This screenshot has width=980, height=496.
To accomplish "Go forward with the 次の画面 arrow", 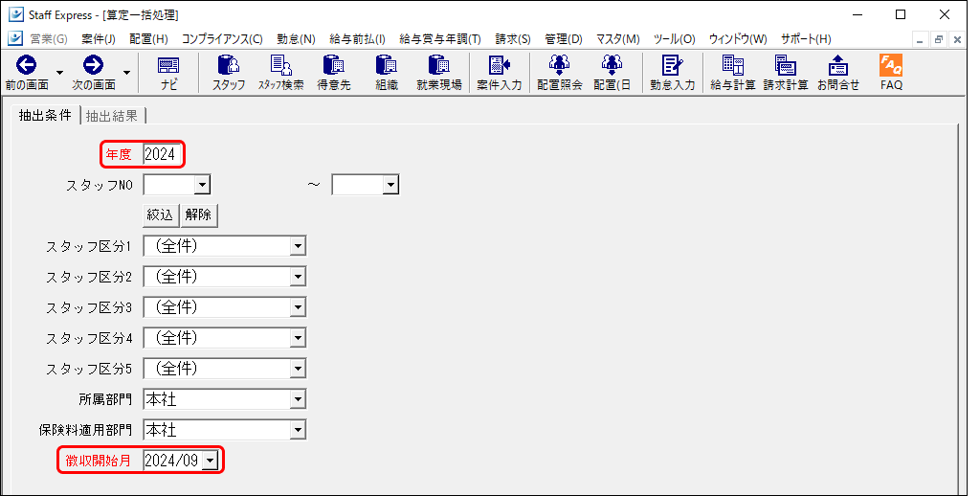I will (93, 72).
